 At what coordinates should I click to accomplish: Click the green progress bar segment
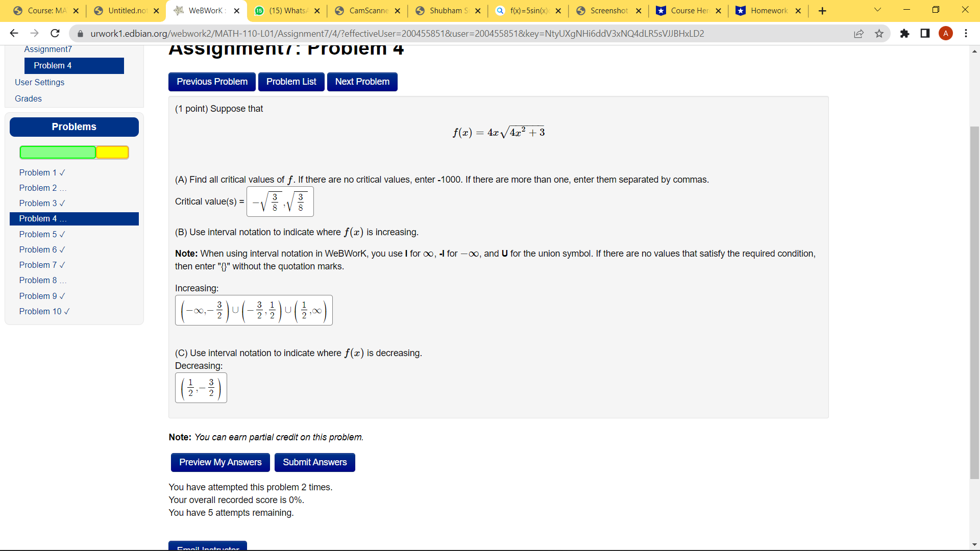[x=58, y=153]
